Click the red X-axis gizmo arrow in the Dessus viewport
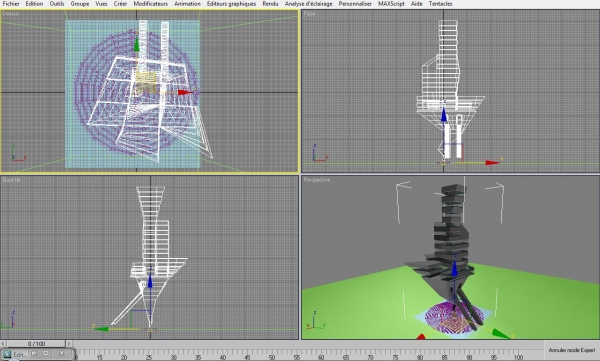 click(186, 92)
